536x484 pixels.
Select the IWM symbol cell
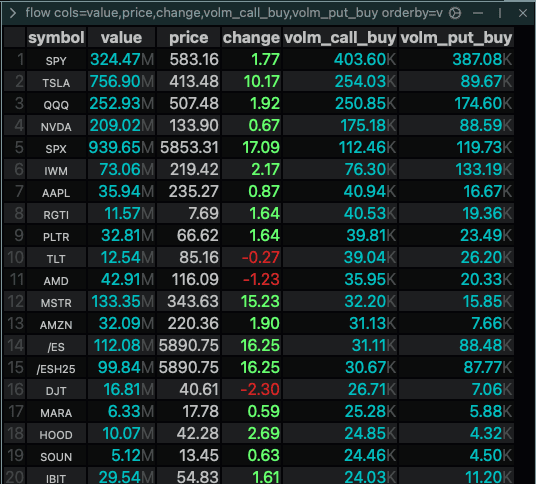pos(56,170)
